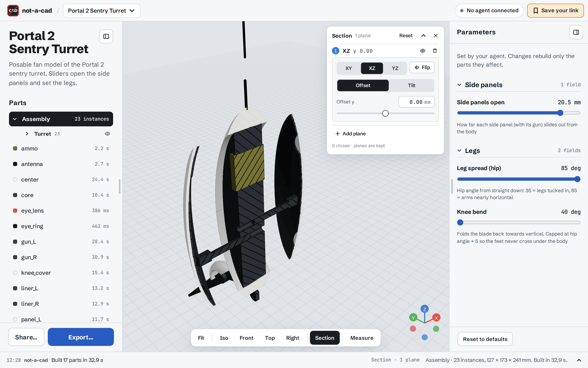Click Reset to defaults
Image resolution: width=588 pixels, height=368 pixels.
click(x=485, y=339)
